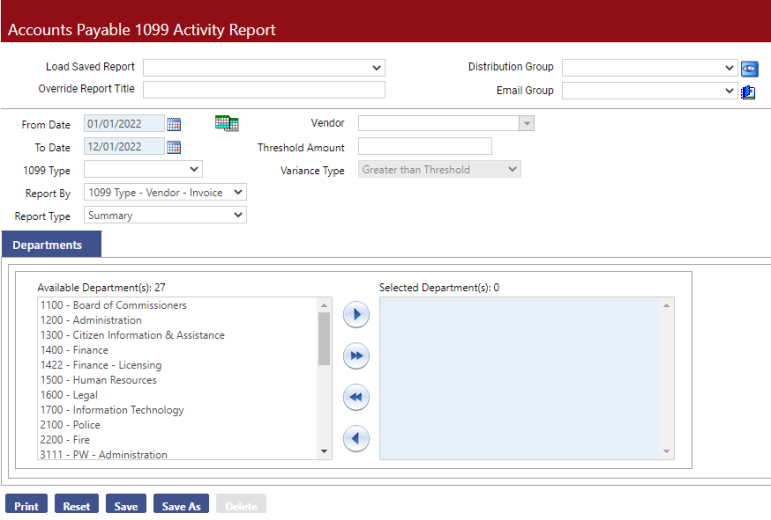Click the Threshold Amount input field
771x520 pixels.
pyautogui.click(x=424, y=147)
